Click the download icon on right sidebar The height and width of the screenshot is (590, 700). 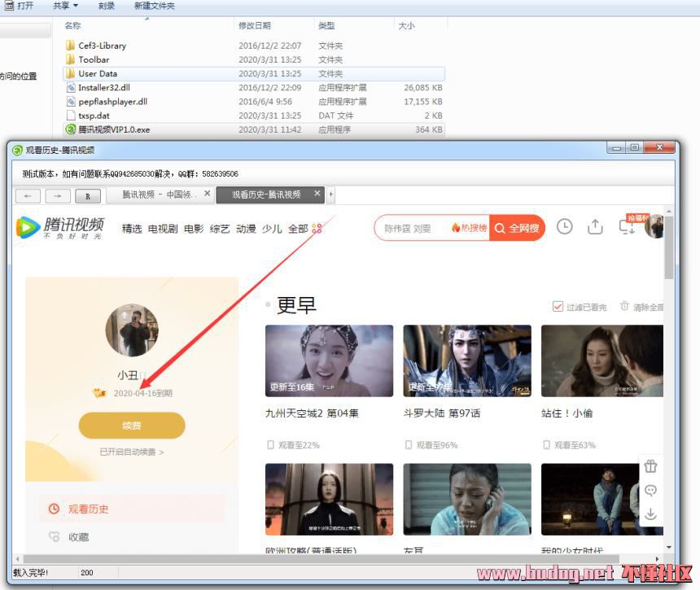pyautogui.click(x=650, y=514)
